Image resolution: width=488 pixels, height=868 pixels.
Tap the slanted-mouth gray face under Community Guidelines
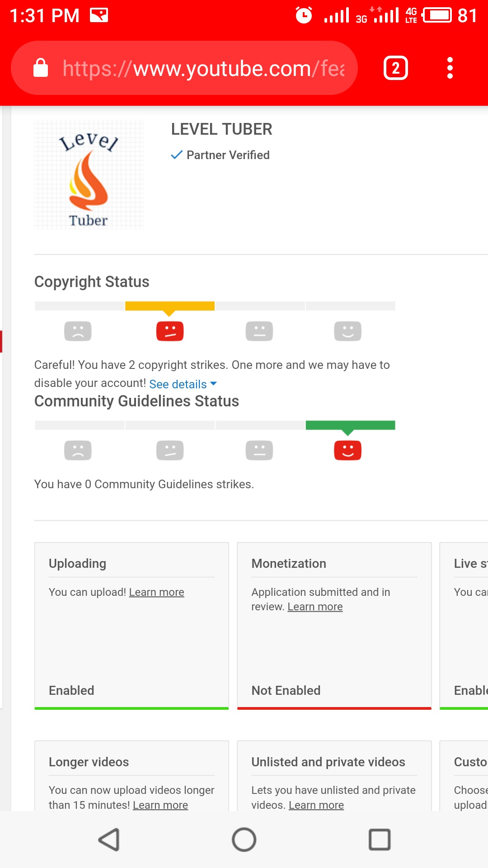tap(170, 451)
